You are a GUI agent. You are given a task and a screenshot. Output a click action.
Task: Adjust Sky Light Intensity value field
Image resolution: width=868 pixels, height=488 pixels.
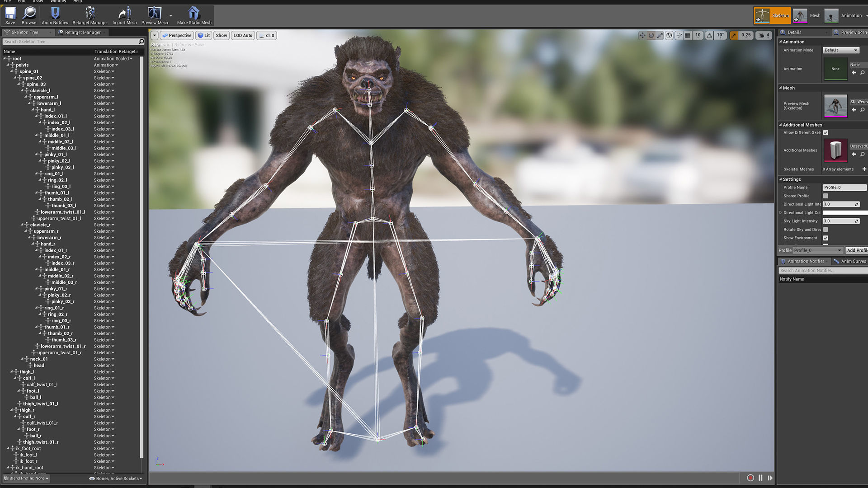841,221
